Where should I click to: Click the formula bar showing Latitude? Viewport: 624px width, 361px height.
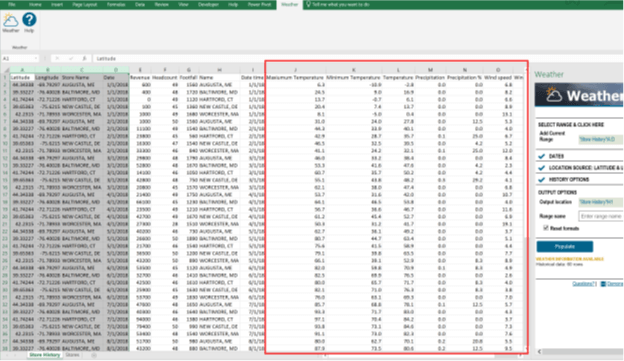coord(310,59)
